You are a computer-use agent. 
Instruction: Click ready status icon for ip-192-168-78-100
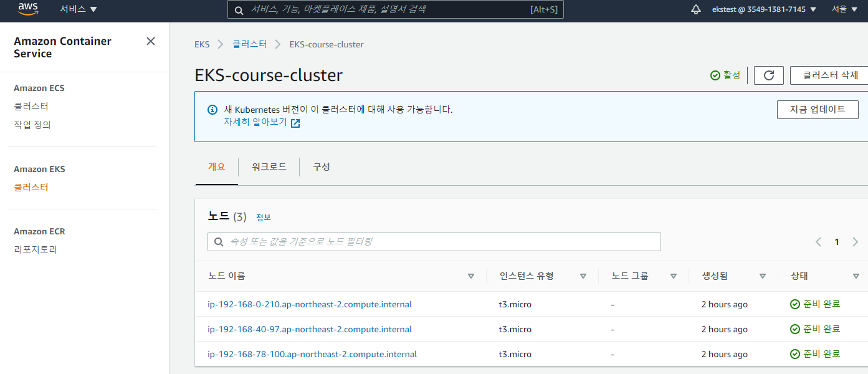pos(795,354)
